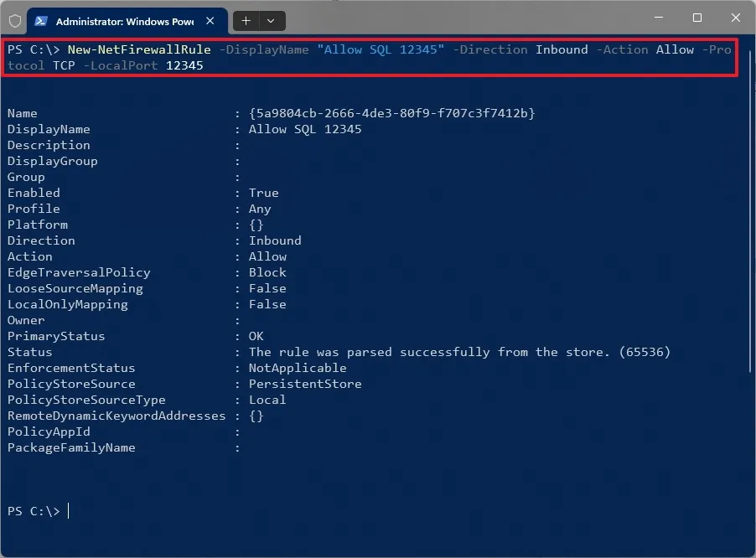This screenshot has height=558, width=756.
Task: Click the Allow value in the Action row
Action: point(267,256)
